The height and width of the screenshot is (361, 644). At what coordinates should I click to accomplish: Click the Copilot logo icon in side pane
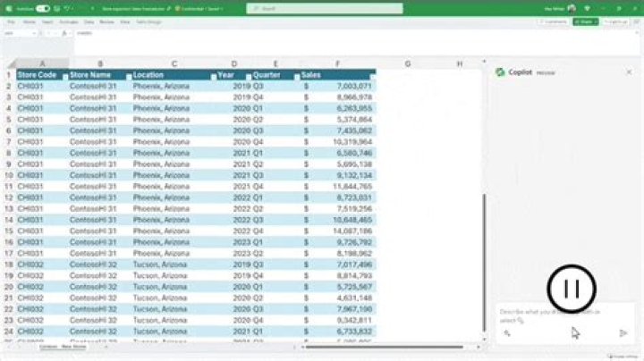pyautogui.click(x=500, y=72)
